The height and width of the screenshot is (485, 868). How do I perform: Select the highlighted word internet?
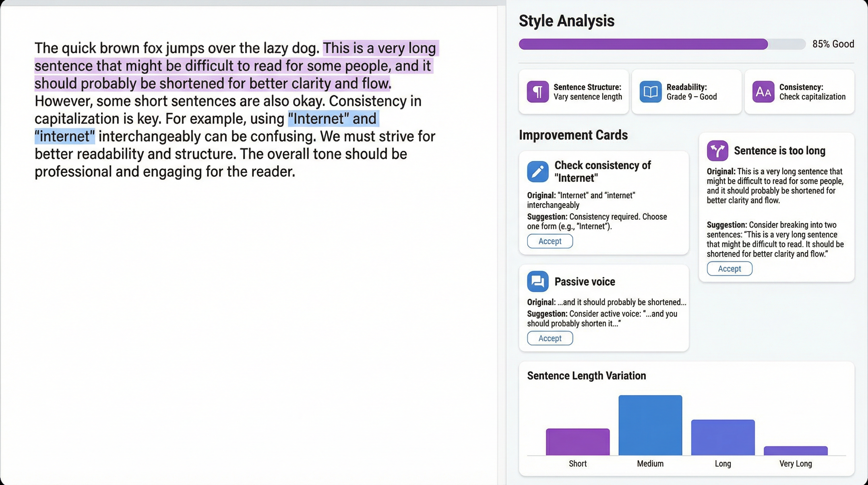click(x=64, y=136)
